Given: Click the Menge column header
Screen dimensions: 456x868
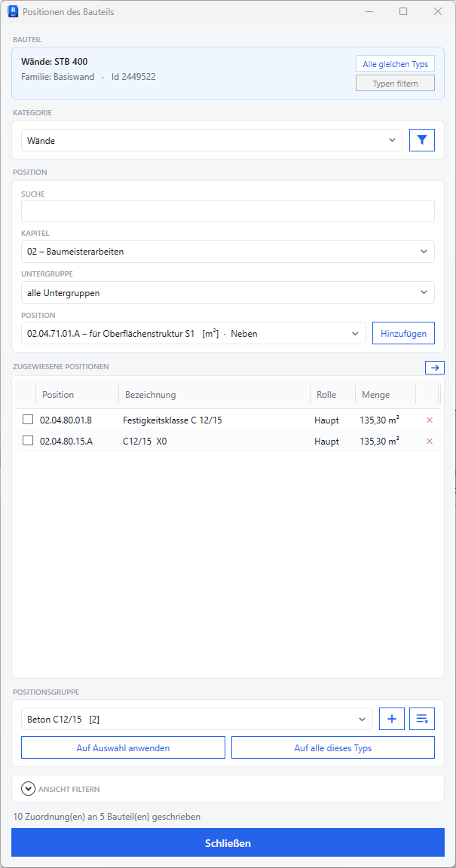Looking at the screenshot, I should coord(386,395).
